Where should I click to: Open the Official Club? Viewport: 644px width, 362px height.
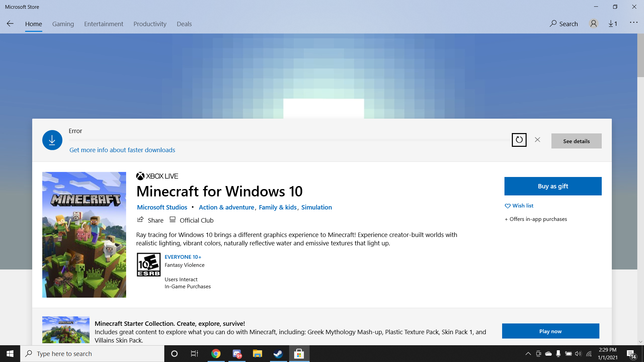[192, 220]
